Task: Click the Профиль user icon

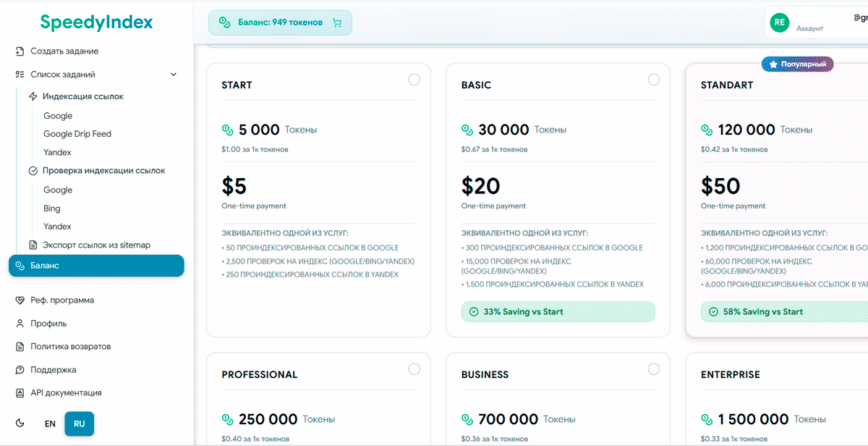Action: point(20,324)
